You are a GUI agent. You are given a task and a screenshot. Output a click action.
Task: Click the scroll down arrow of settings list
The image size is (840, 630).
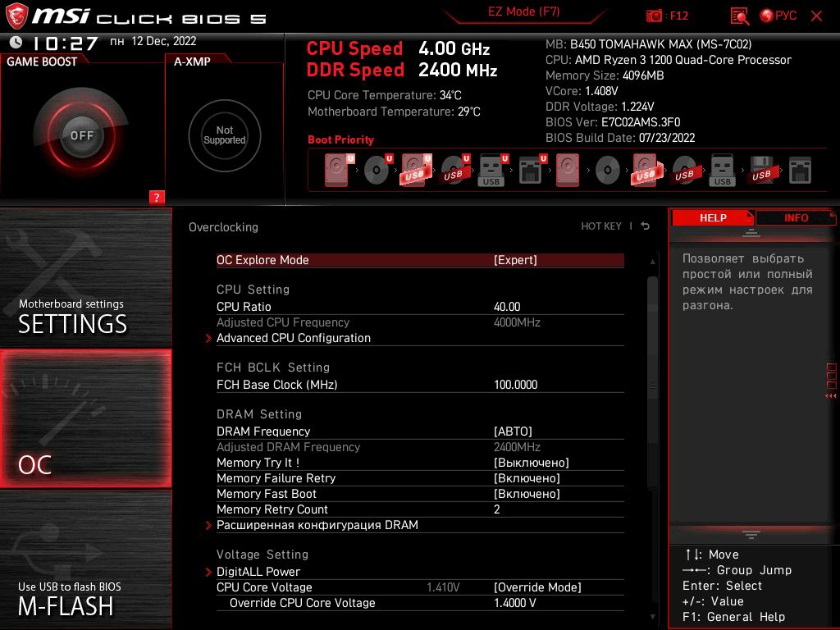click(x=652, y=617)
